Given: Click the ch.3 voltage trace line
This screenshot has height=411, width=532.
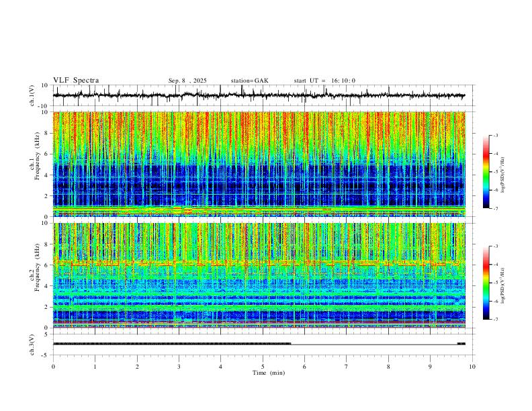Looking at the screenshot, I should (259, 344).
